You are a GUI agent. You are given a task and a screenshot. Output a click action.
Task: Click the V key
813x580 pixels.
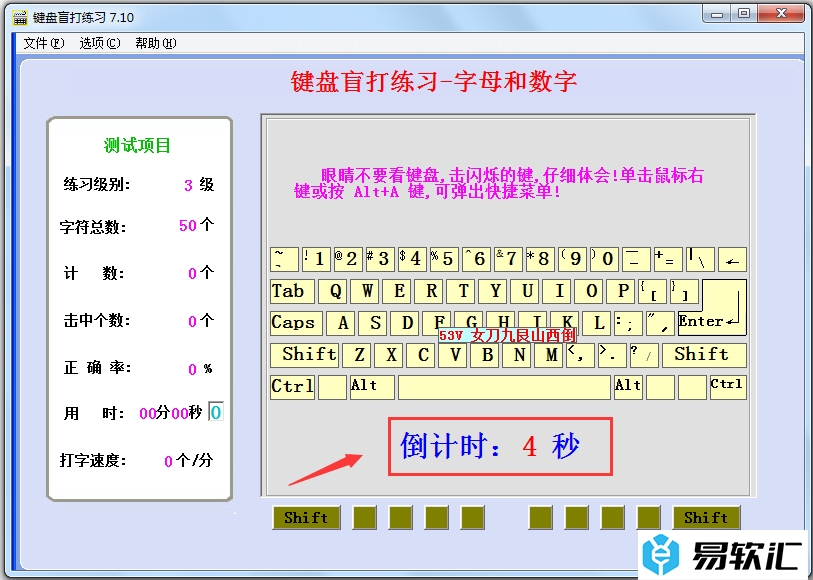click(453, 355)
